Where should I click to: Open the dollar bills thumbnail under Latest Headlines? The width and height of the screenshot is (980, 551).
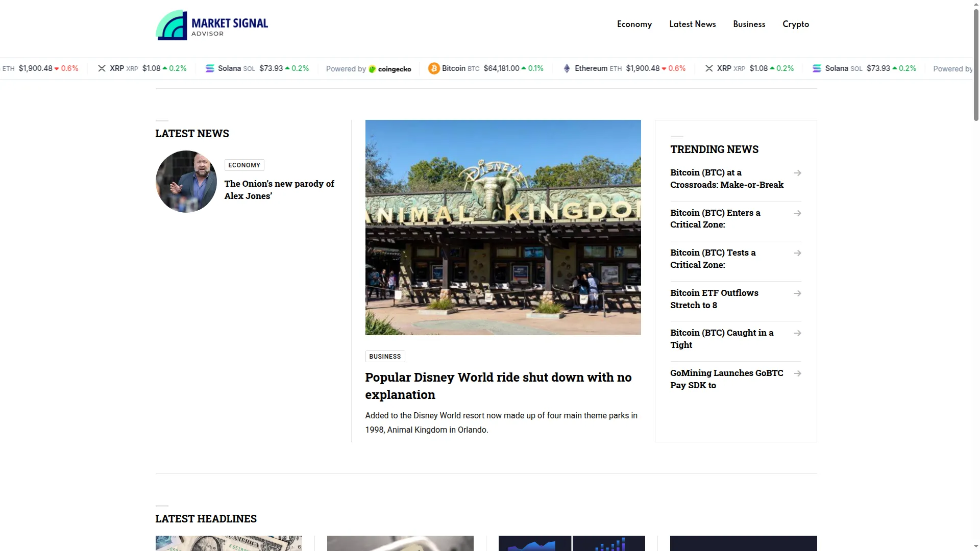coord(229,543)
